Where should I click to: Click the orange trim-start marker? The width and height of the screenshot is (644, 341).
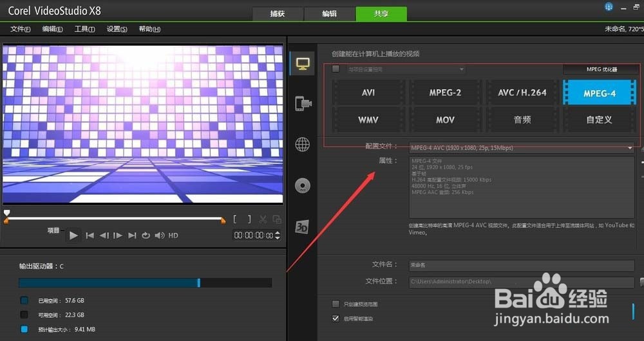click(x=6, y=221)
